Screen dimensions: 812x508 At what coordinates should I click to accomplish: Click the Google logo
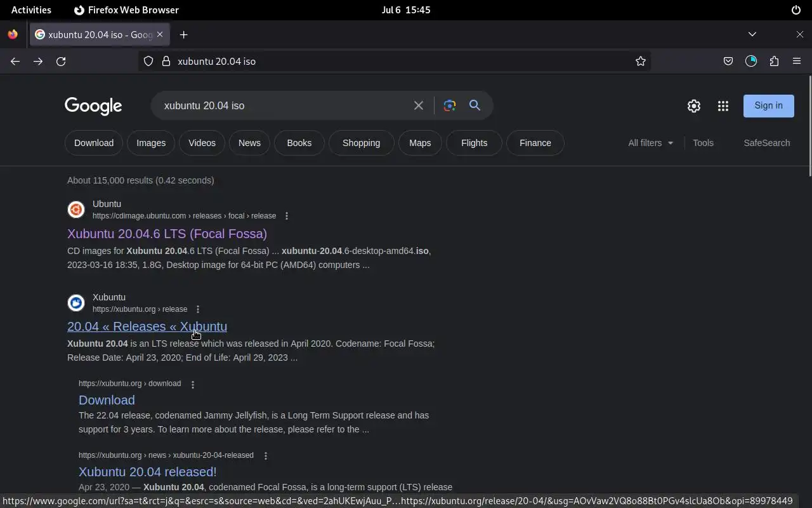[93, 106]
